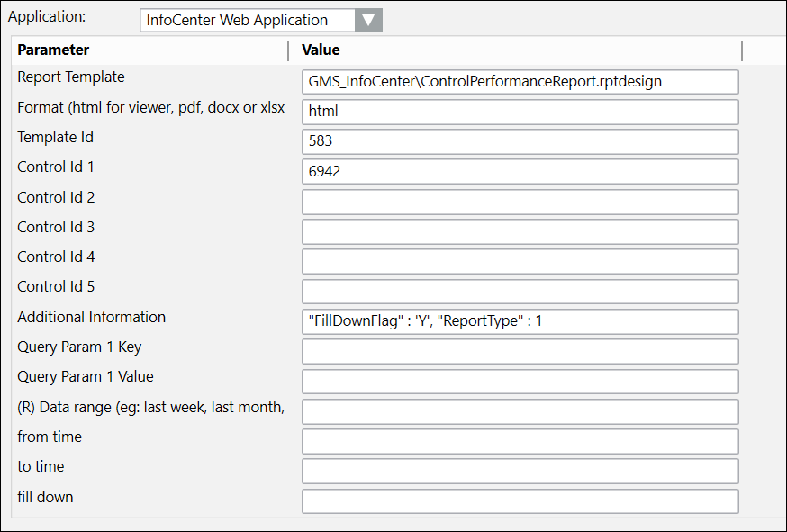Select the Format field containing html
Viewport: 787px width, 532px height.
pyautogui.click(x=520, y=112)
